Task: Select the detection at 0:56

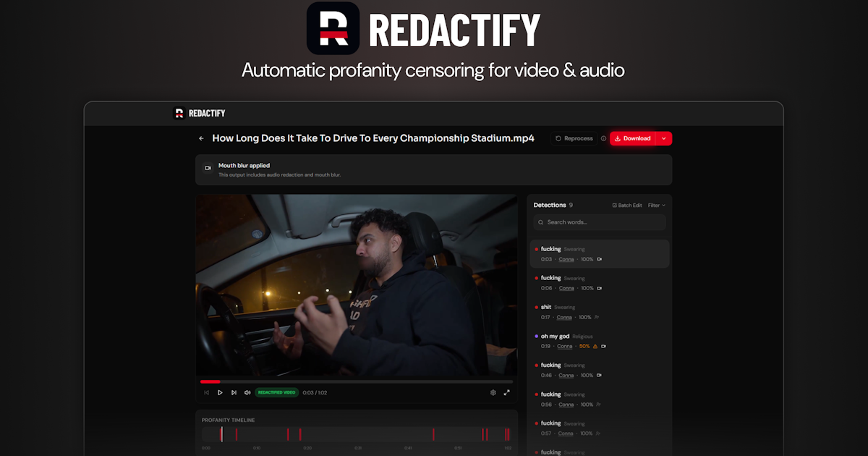Action: click(x=600, y=399)
